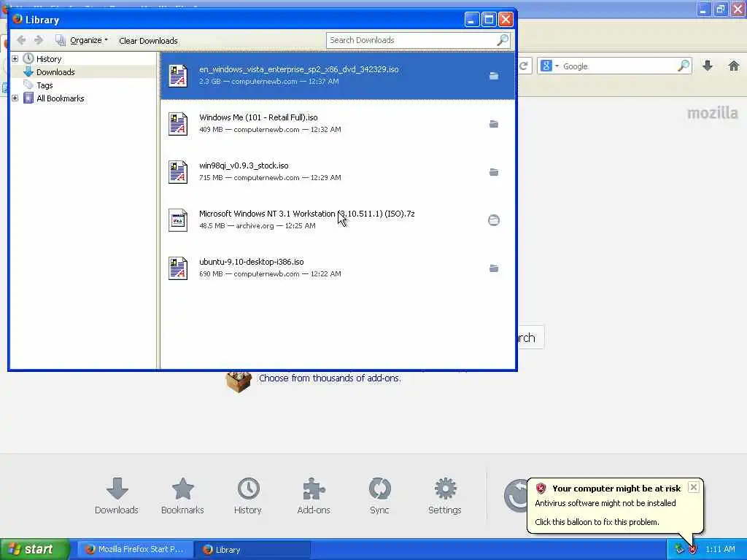
Task: Open containing folder for Windows Me ISO
Action: [494, 124]
